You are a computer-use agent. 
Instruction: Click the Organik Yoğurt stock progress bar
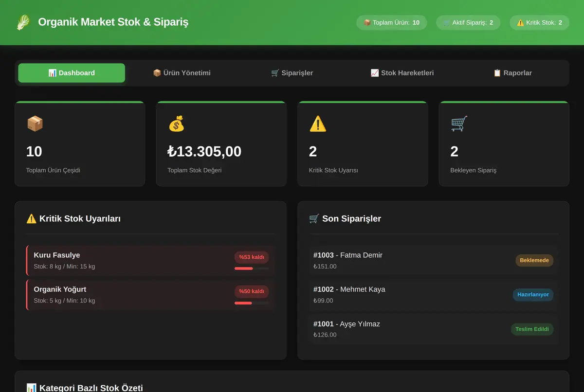point(252,303)
